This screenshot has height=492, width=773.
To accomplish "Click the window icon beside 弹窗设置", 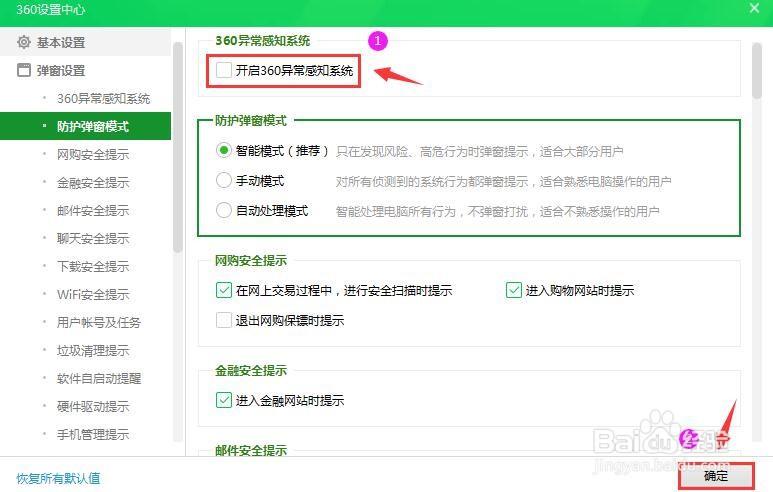I will [x=24, y=70].
